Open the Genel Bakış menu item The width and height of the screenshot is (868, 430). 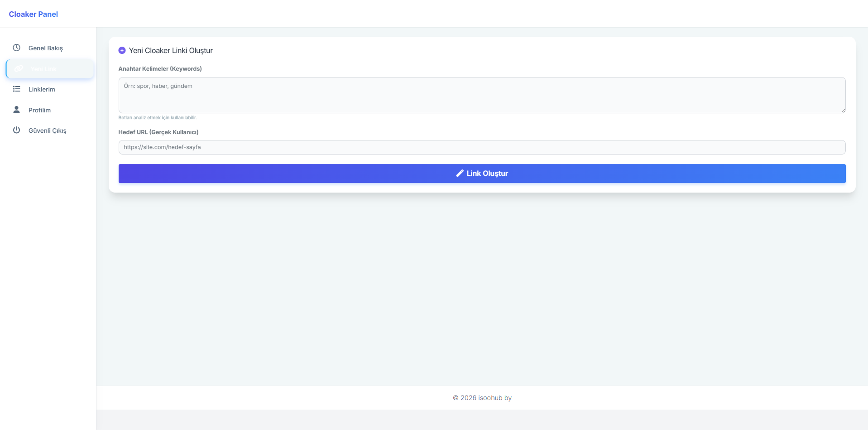pyautogui.click(x=46, y=48)
